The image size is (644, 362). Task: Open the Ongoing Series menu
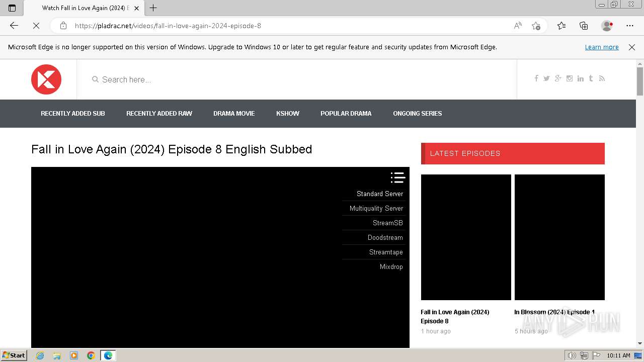418,114
